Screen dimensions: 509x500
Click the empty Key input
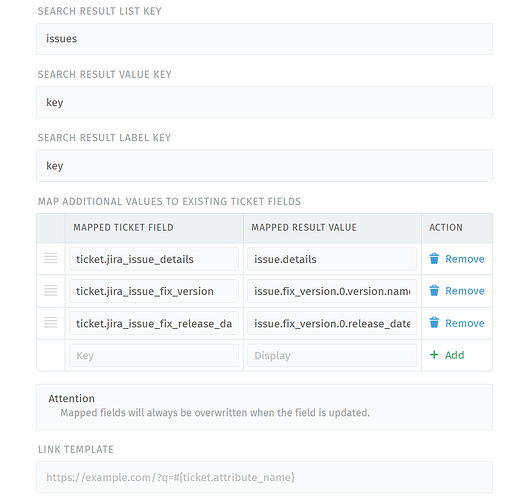coord(154,355)
